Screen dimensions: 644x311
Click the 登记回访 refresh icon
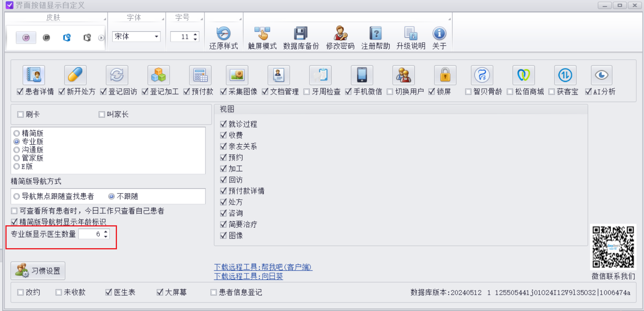(x=117, y=75)
